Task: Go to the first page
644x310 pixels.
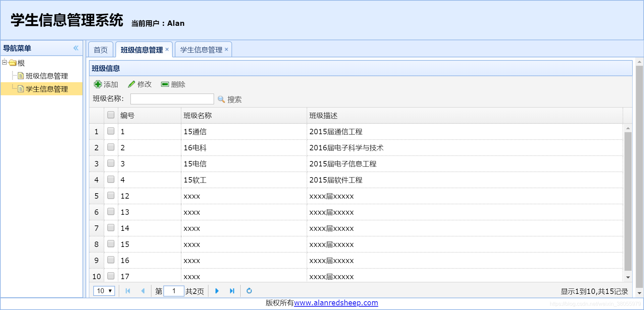Action: coord(128,291)
